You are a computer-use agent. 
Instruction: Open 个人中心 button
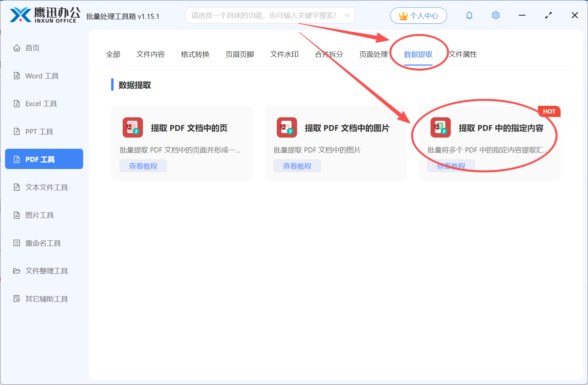click(x=419, y=16)
